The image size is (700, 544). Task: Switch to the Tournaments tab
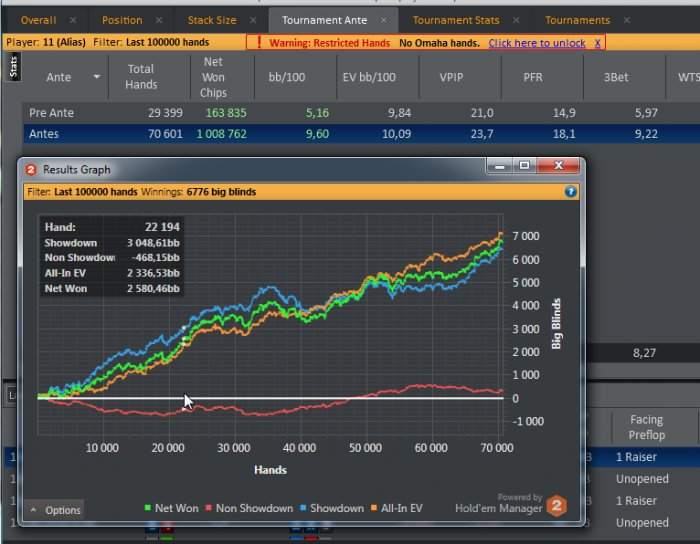(577, 20)
